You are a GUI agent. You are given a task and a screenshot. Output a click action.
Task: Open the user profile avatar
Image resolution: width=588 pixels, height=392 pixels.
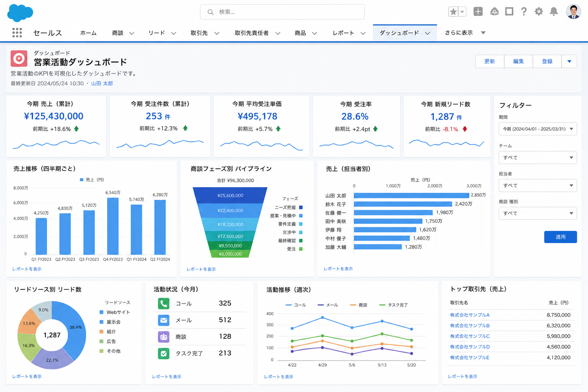(x=573, y=11)
